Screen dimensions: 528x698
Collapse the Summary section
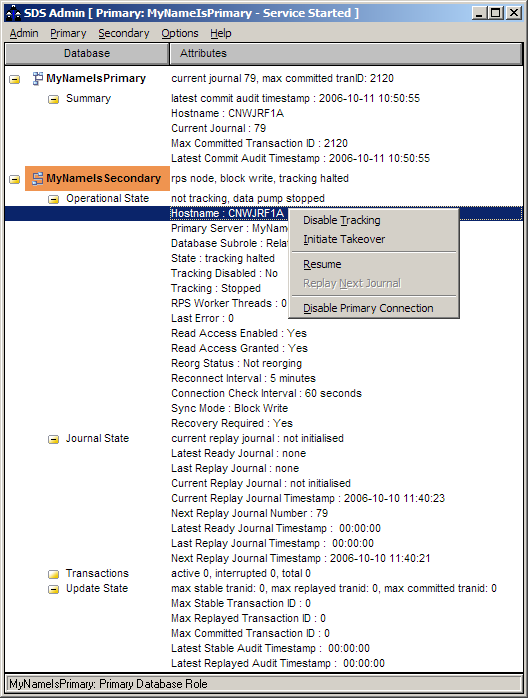point(53,99)
